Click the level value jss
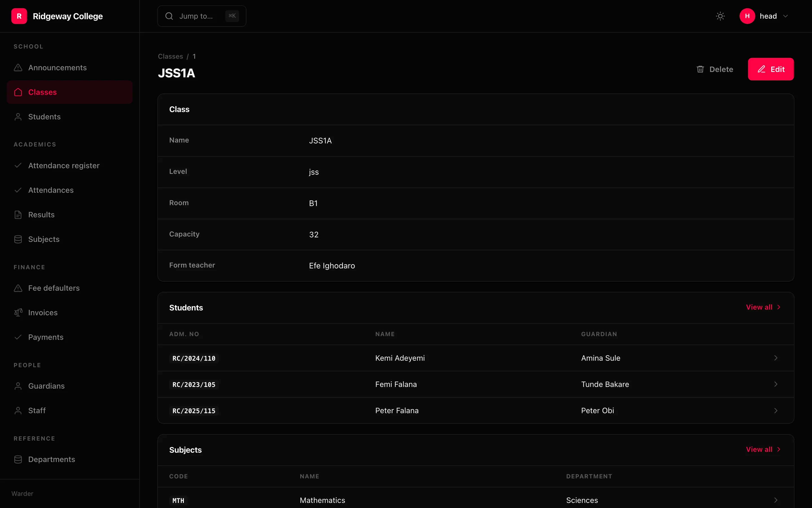This screenshot has width=812, height=508. coord(314,172)
